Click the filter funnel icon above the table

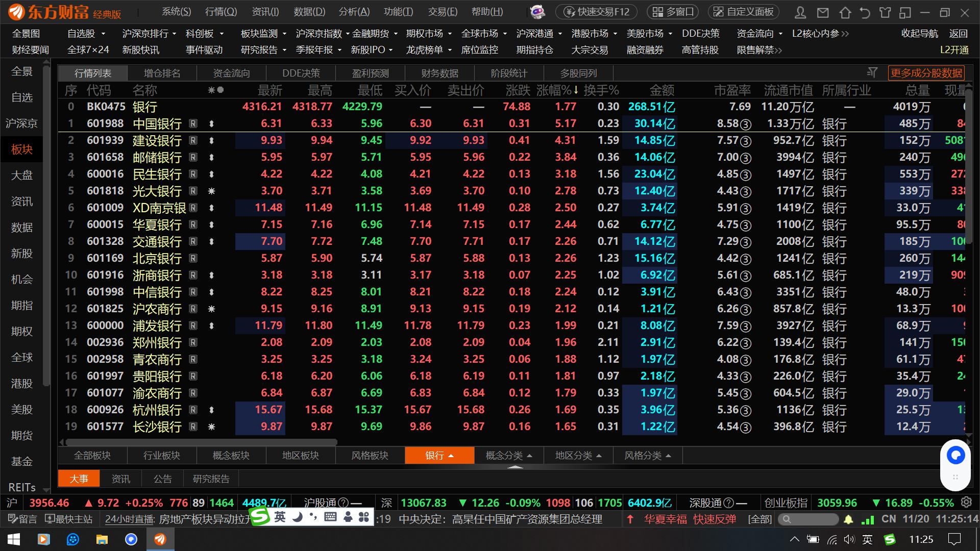[872, 73]
